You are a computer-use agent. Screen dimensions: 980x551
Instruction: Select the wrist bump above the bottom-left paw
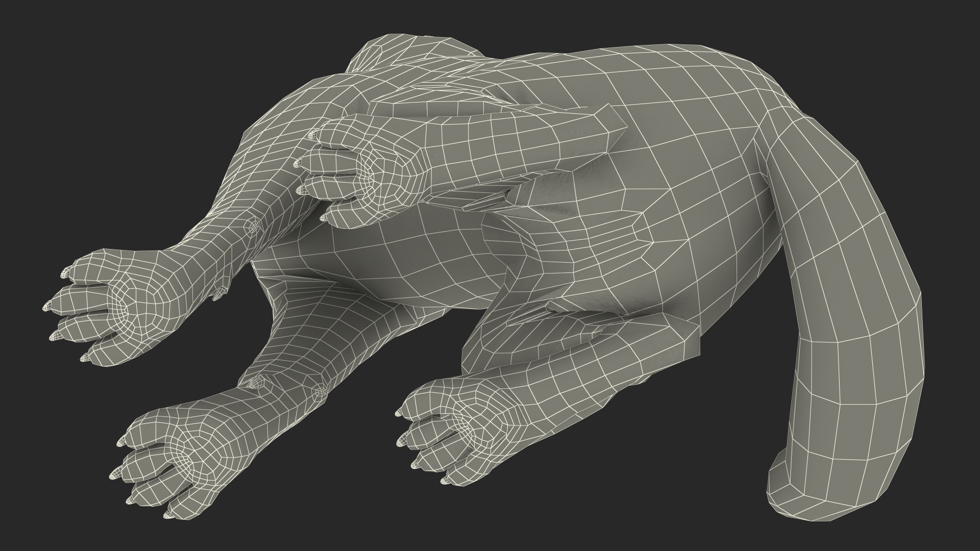pyautogui.click(x=256, y=382)
